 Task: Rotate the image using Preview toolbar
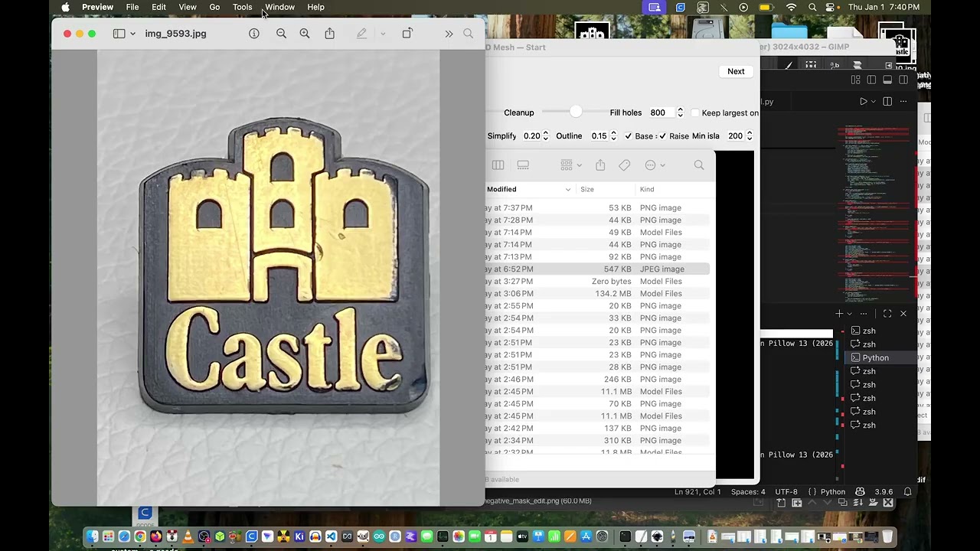coord(407,33)
